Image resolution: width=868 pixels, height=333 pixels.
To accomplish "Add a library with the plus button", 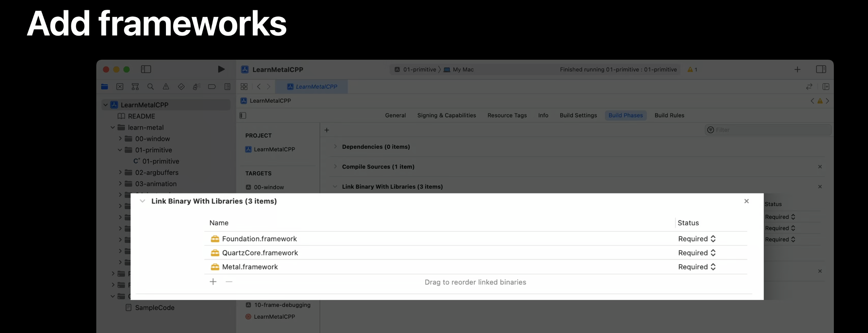I will coord(213,282).
